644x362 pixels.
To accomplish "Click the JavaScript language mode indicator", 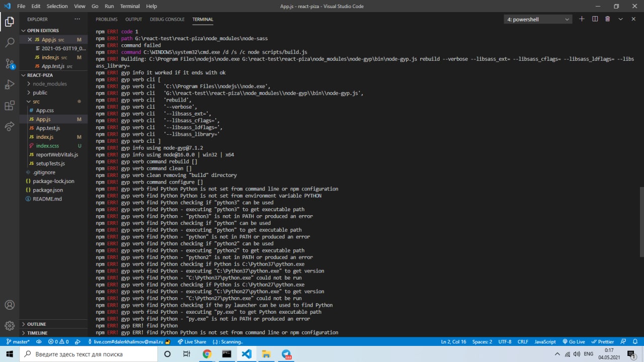I will coord(545,341).
